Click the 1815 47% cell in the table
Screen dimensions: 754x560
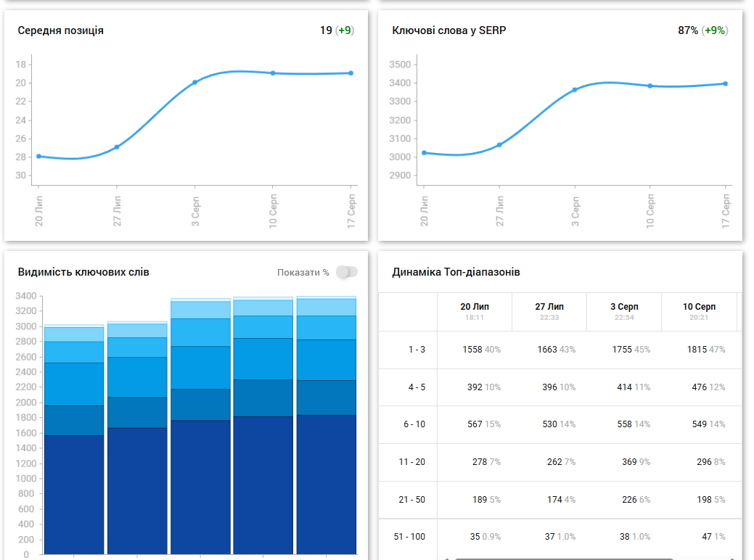click(x=706, y=350)
